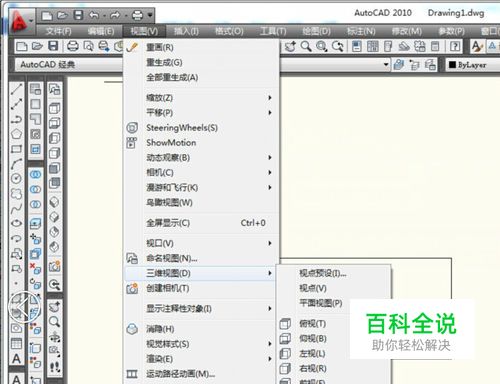
Task: Expand quick access toolbar customize arrow
Action: point(150,15)
